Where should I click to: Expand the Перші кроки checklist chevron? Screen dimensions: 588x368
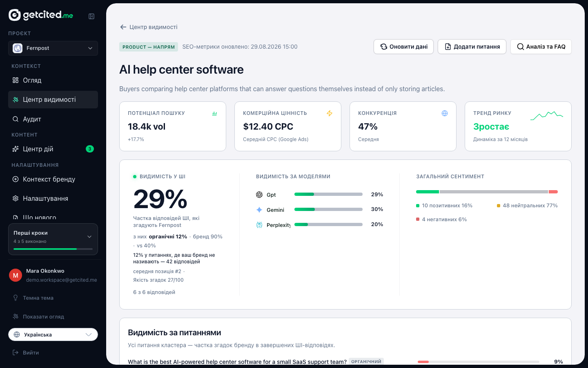point(89,237)
